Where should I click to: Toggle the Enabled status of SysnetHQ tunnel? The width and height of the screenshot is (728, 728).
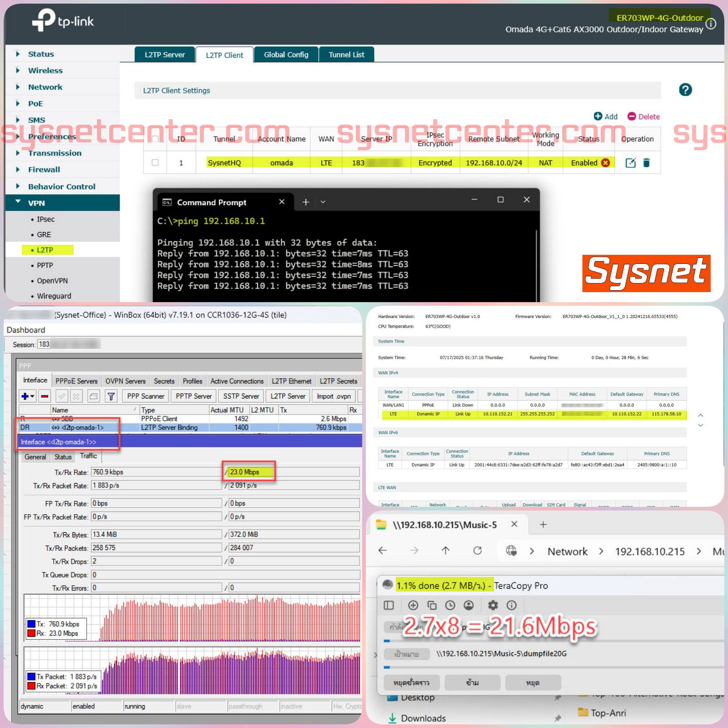(606, 162)
